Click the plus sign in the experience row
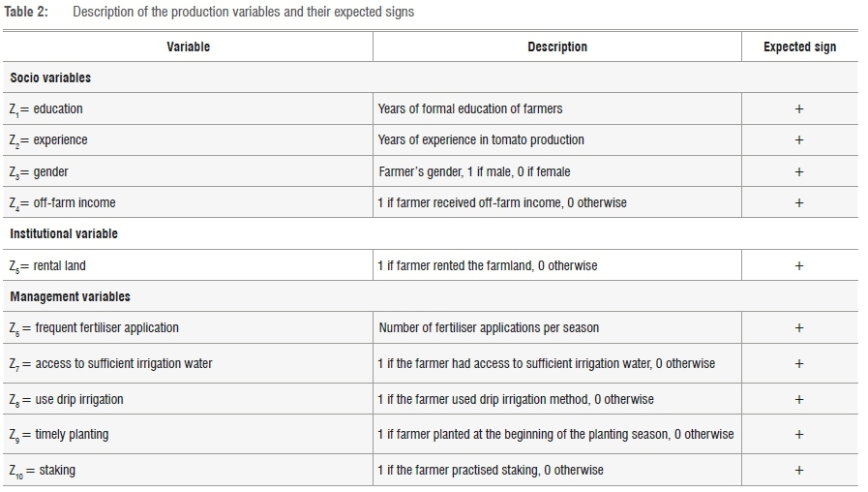The image size is (868, 492). click(x=799, y=140)
